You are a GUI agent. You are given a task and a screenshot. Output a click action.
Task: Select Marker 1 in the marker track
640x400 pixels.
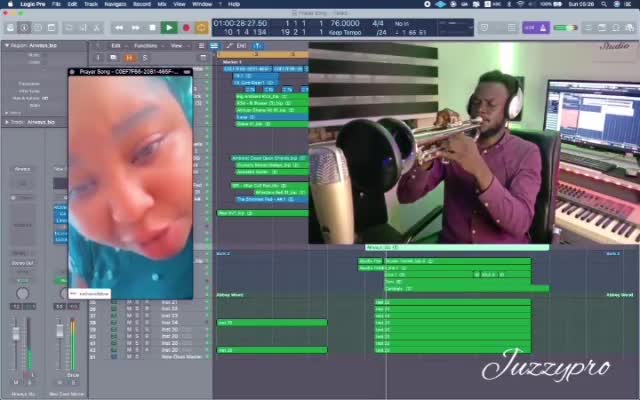tap(232, 62)
